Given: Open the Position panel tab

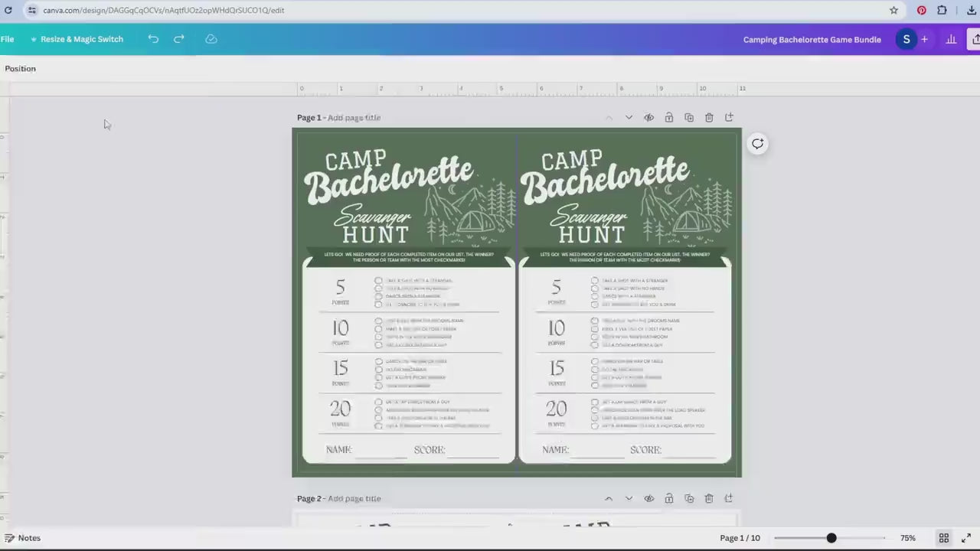Looking at the screenshot, I should click(x=20, y=68).
